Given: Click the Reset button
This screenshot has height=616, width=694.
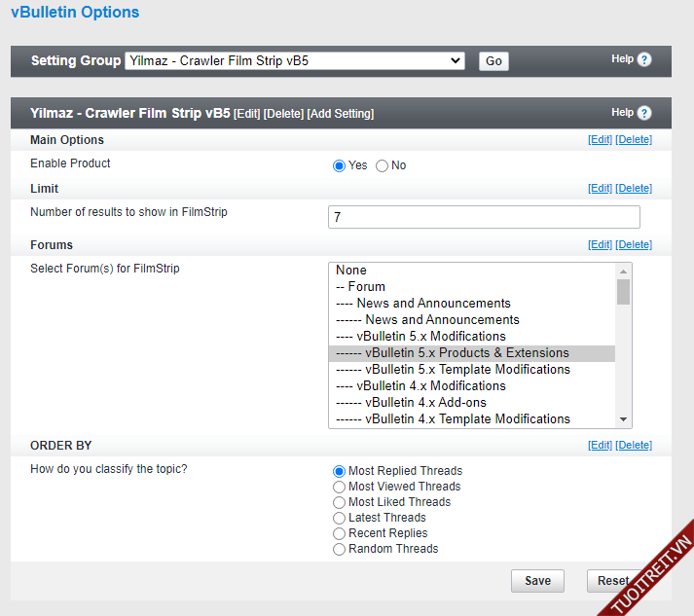Looking at the screenshot, I should [613, 581].
